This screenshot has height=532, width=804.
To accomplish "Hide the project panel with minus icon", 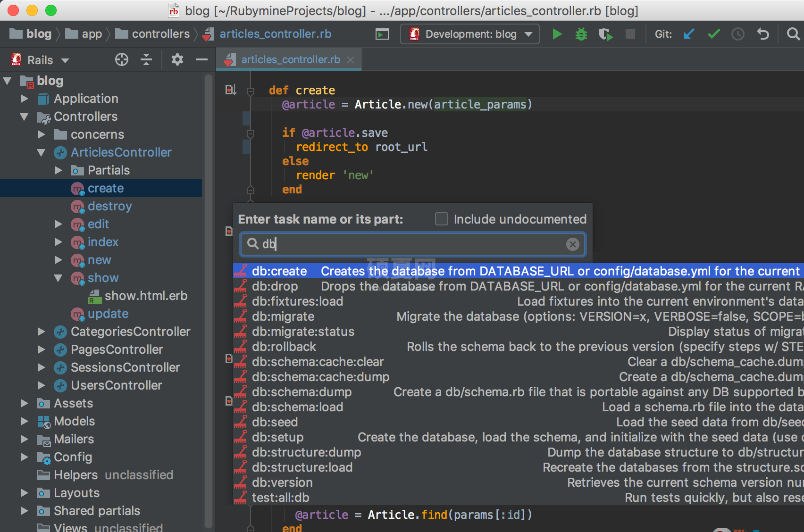I will coord(202,59).
